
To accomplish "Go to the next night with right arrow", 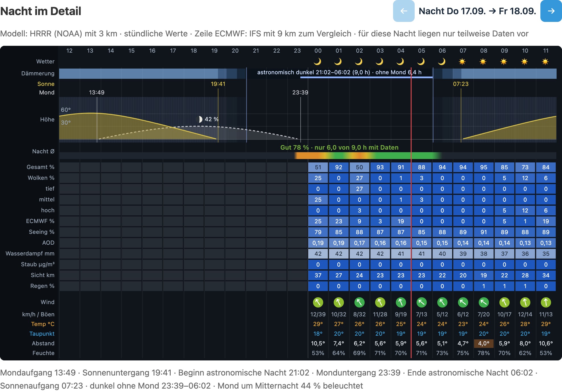I will 551,11.
